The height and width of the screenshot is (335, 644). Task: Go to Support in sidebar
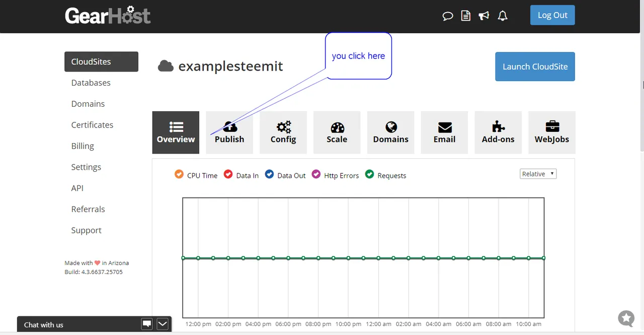pyautogui.click(x=87, y=230)
